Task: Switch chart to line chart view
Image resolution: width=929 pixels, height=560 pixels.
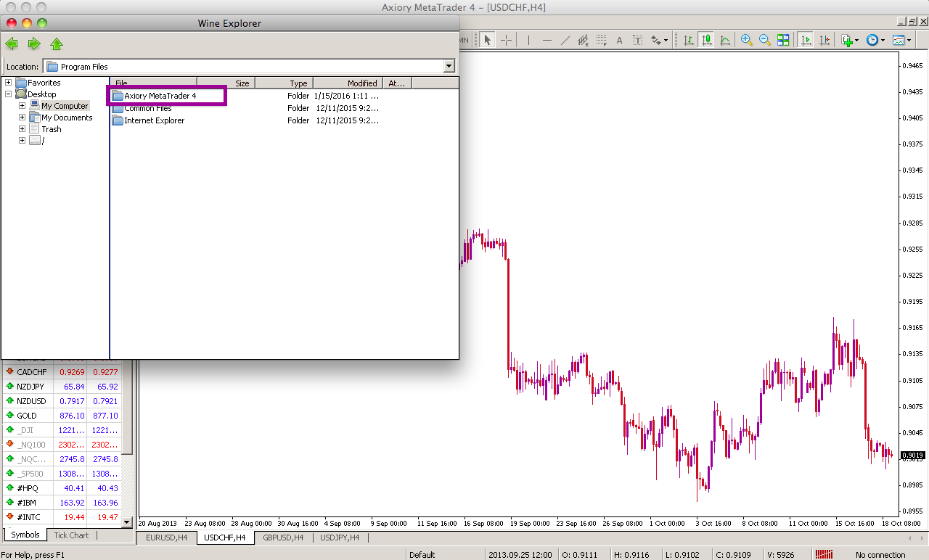Action: coord(724,40)
